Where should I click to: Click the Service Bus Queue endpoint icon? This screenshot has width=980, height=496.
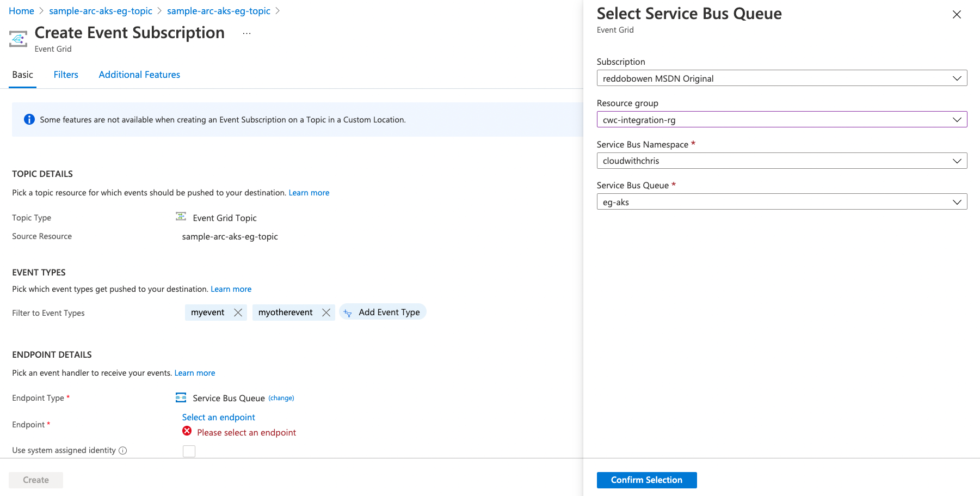coord(181,397)
